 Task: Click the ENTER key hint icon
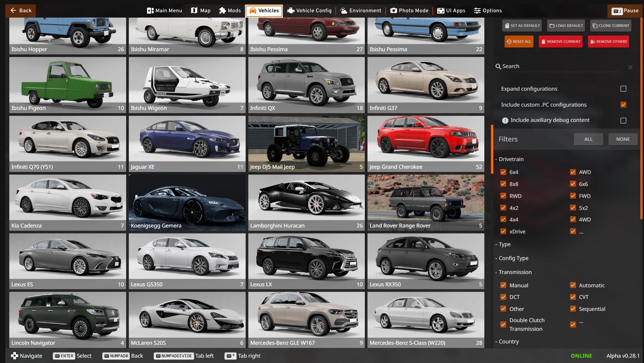coord(64,356)
